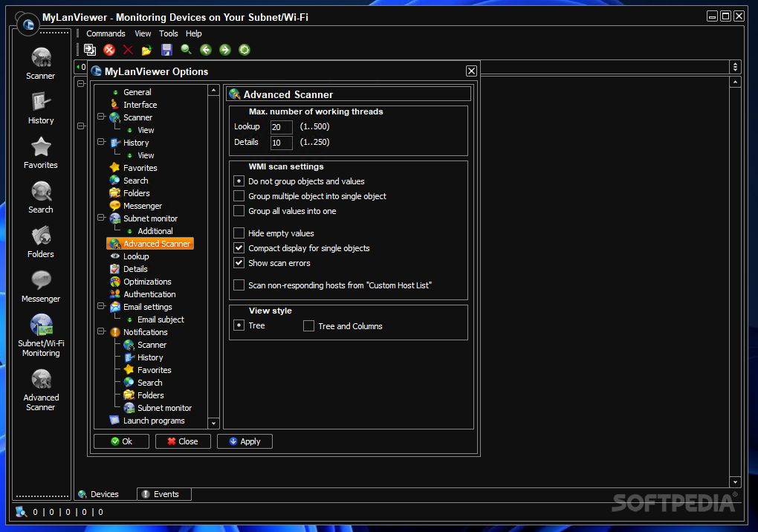
Task: Toggle 'Compact display for single objects'
Action: 239,248
